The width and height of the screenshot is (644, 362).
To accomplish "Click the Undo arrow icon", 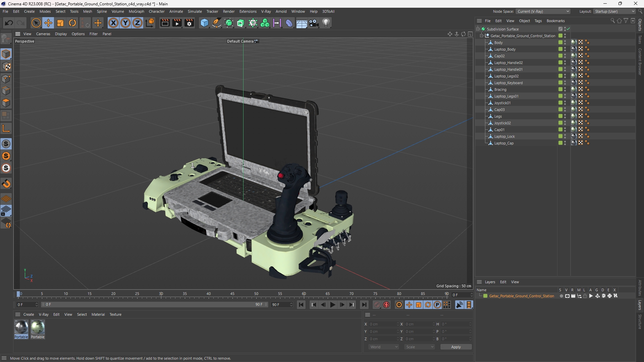I will point(9,23).
